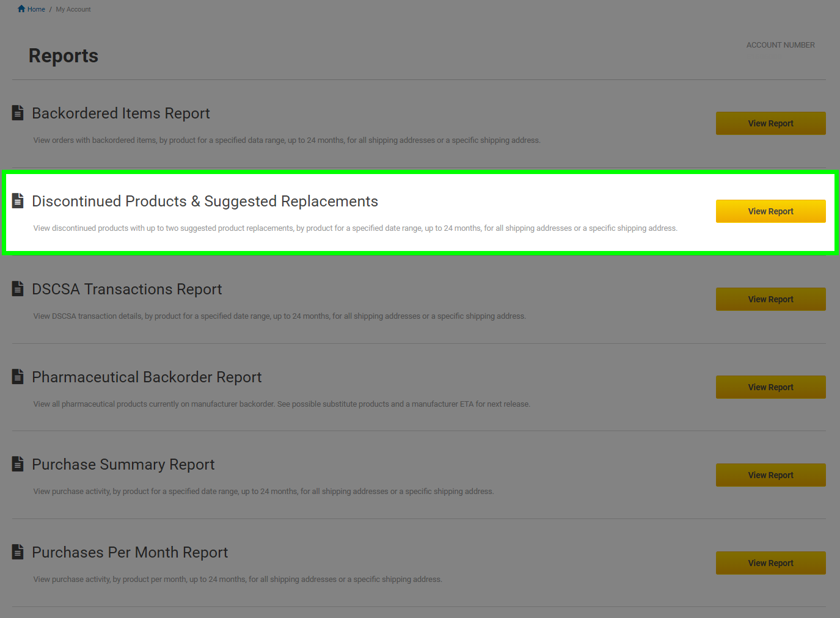Click the Purchase Summary Report heading

(123, 465)
